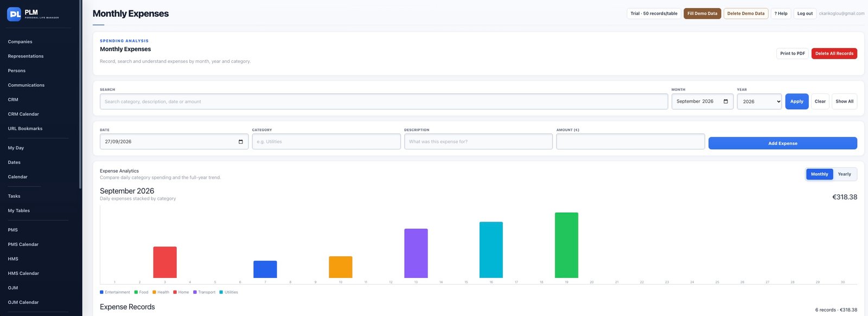868x316 pixels.
Task: Click the Date field showing 27/09/2026
Action: coord(174,142)
